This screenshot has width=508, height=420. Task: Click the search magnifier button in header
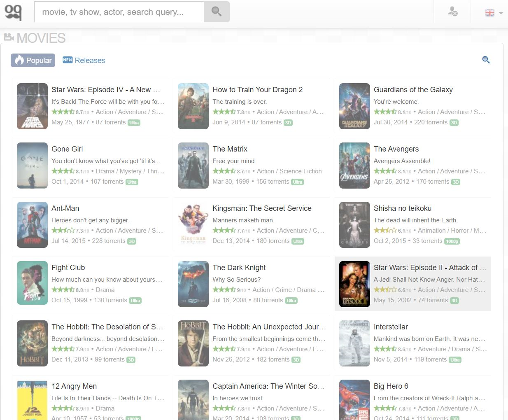click(217, 12)
